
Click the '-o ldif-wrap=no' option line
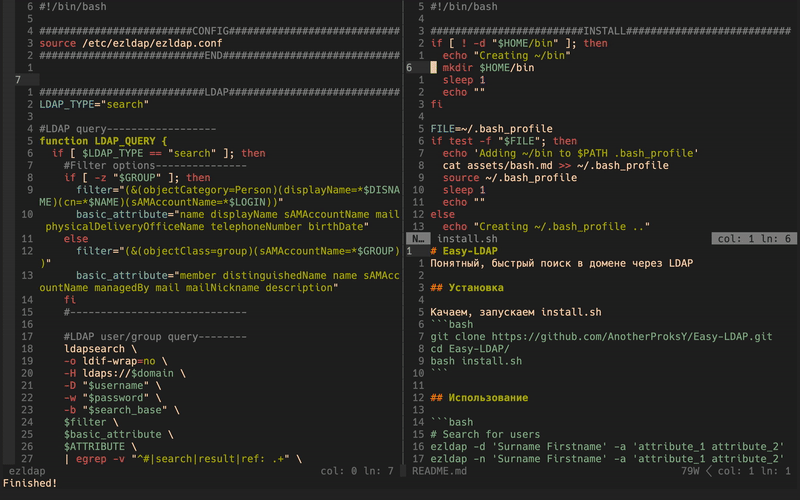(115, 361)
